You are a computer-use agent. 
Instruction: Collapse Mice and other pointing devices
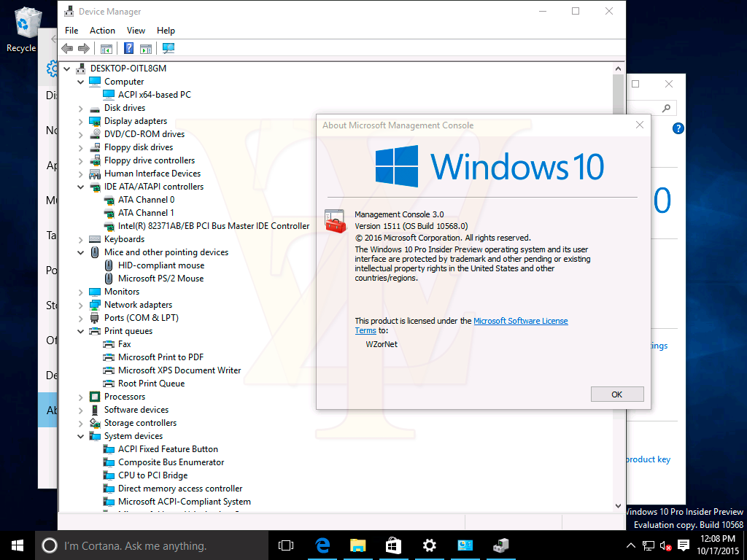(x=81, y=252)
